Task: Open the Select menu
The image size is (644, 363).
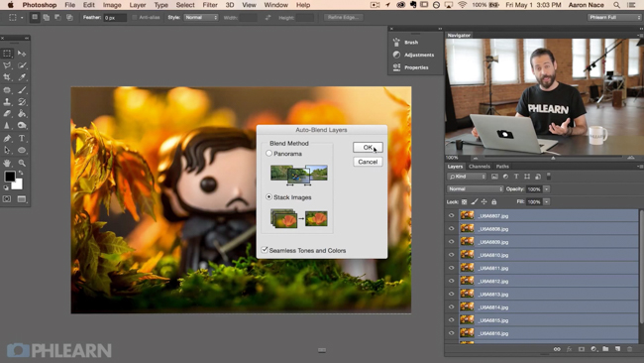Action: (x=185, y=5)
